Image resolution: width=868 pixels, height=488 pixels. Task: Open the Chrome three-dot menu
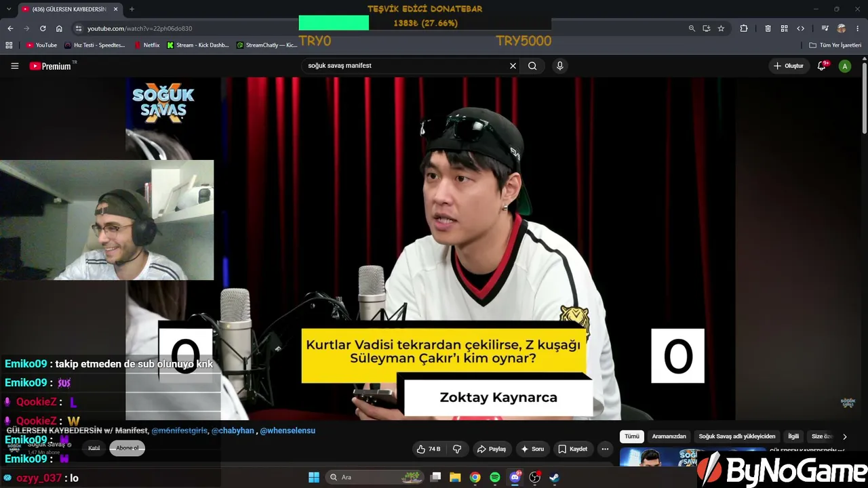click(x=859, y=28)
